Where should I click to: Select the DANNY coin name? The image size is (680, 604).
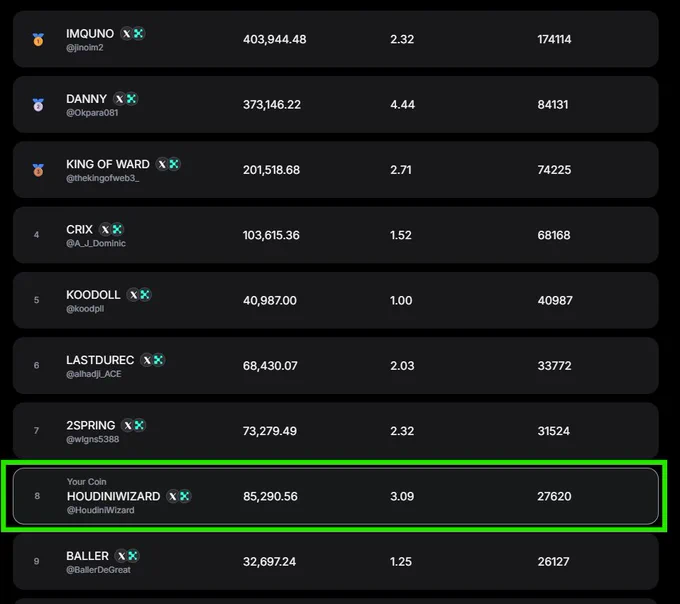tap(86, 99)
